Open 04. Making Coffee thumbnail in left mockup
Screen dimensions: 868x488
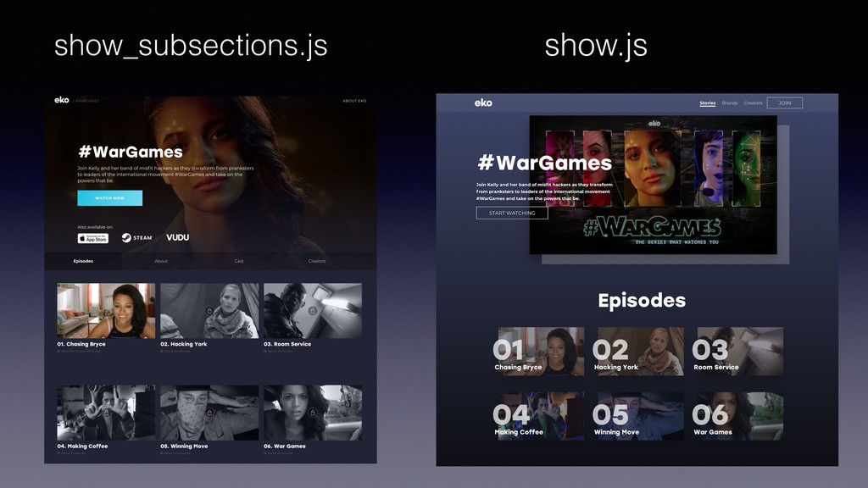(106, 413)
